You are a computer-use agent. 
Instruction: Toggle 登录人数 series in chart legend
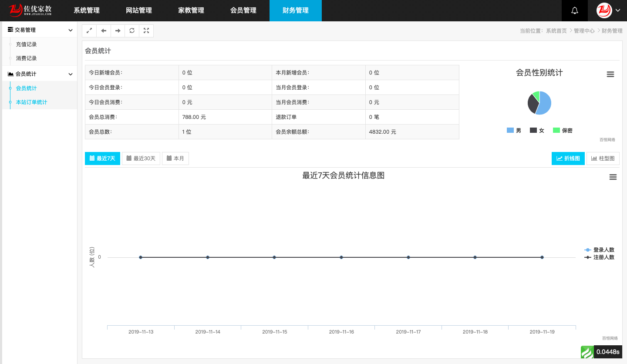click(600, 250)
